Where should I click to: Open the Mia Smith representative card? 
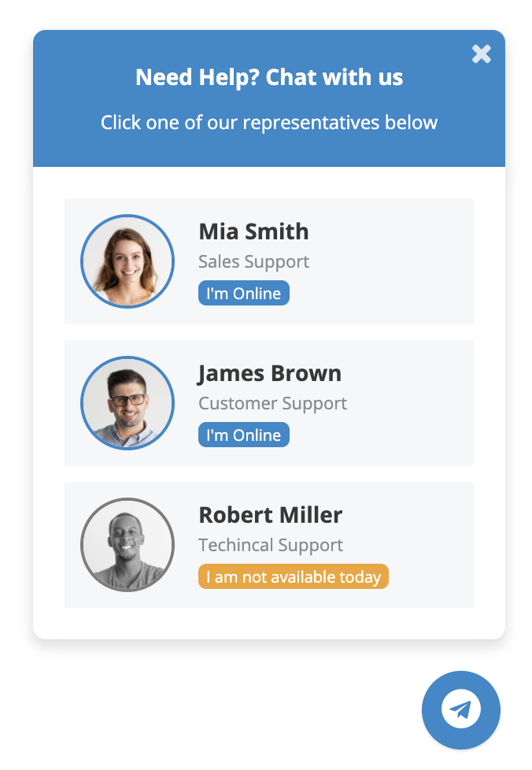(x=269, y=261)
